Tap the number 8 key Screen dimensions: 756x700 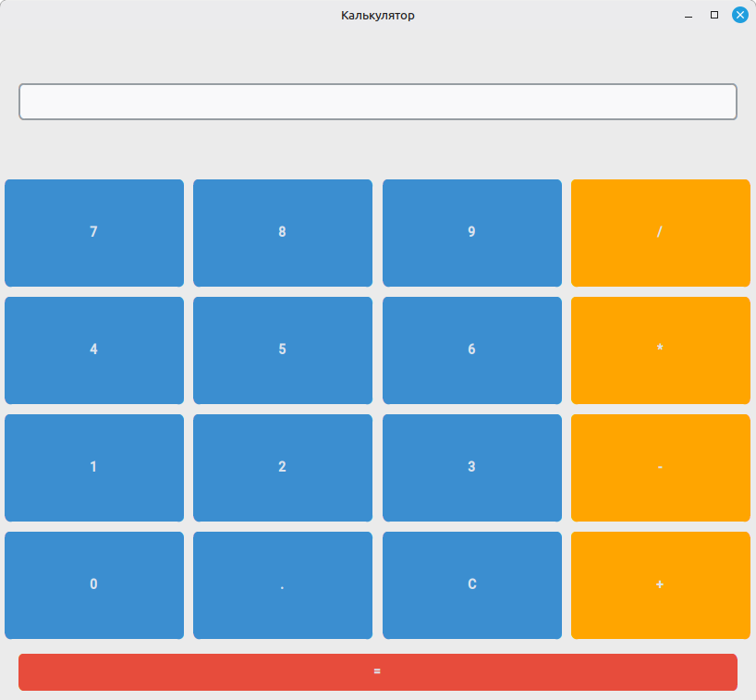[x=283, y=232]
